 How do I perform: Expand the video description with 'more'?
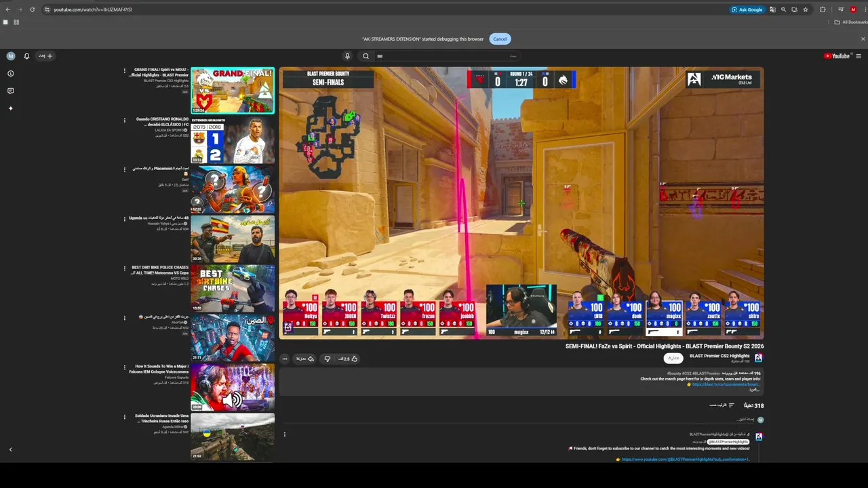pos(755,390)
